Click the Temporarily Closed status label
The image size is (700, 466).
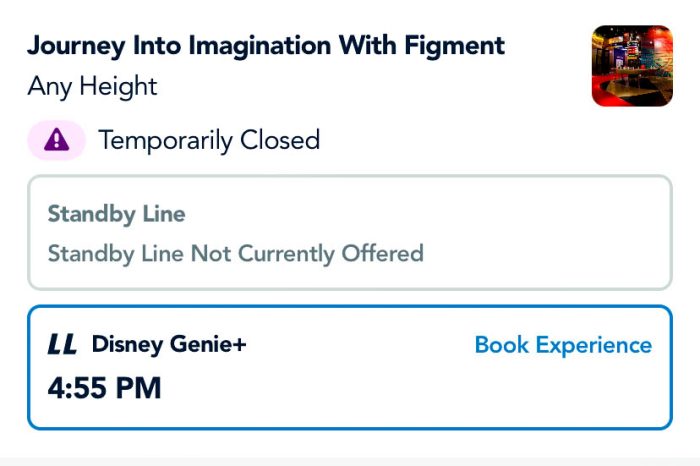coord(209,140)
